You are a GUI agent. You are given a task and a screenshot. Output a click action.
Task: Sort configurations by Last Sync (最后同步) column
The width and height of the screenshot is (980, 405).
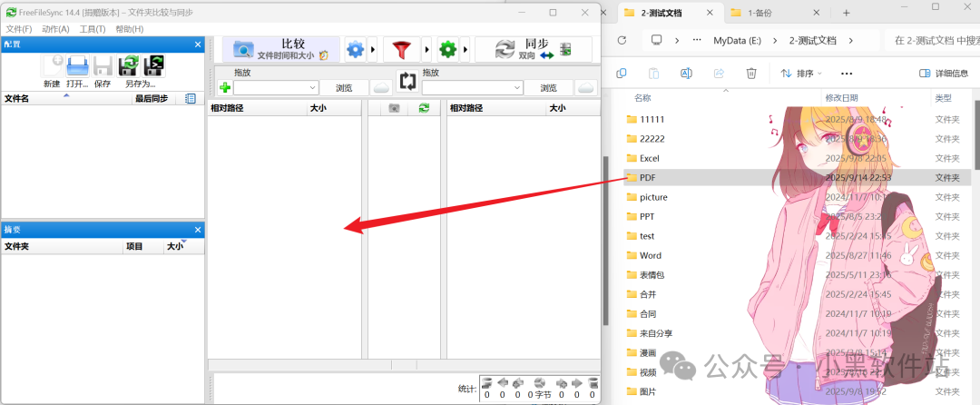coord(152,98)
